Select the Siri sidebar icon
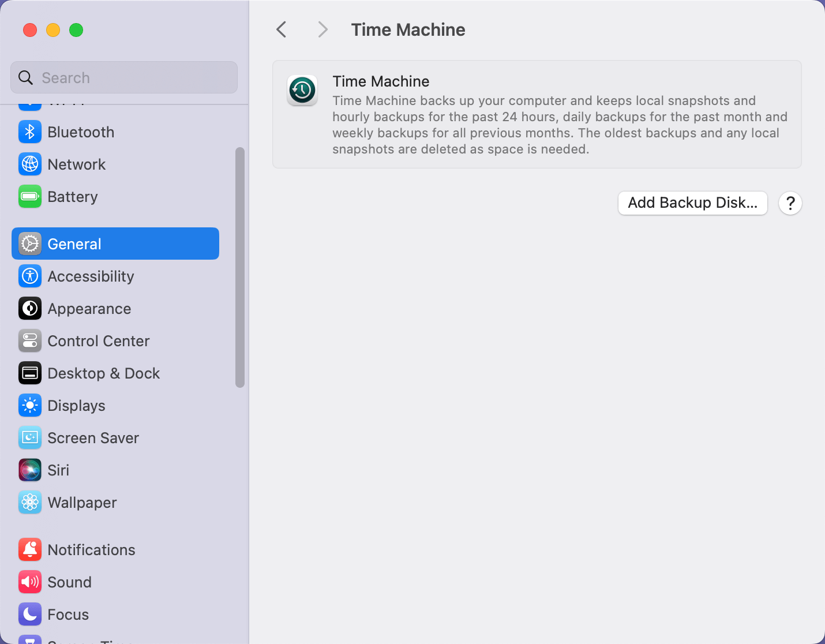The image size is (825, 644). click(30, 470)
